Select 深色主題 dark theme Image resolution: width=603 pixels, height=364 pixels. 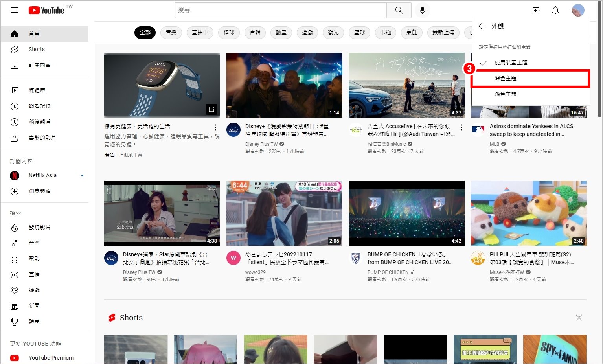tap(531, 78)
